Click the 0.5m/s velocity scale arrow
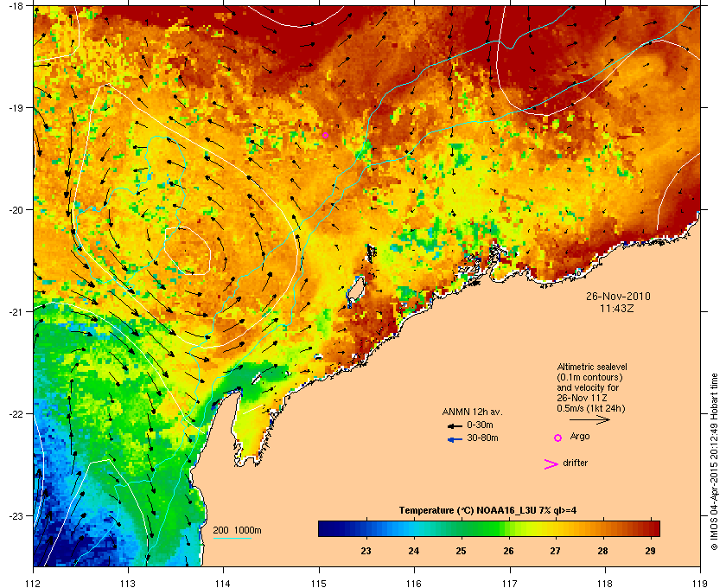The width and height of the screenshot is (726, 588). [589, 419]
